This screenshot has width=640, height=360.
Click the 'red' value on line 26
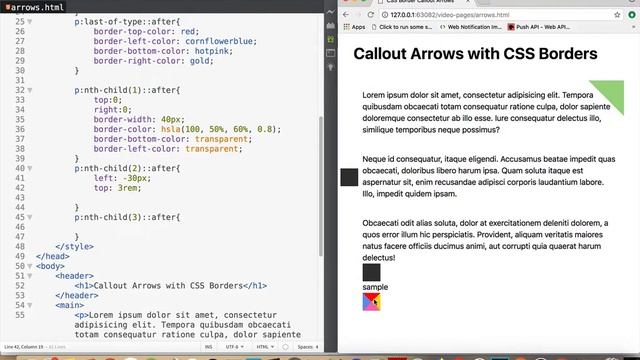(188, 31)
